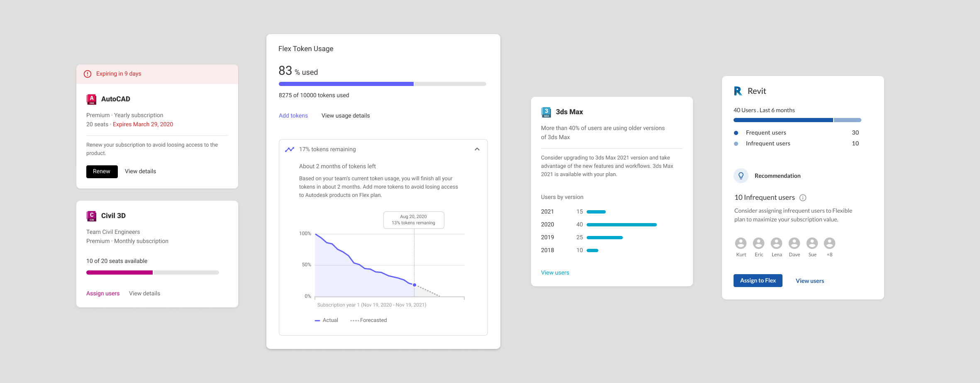Click the Infrequent users legend dot
980x383 pixels.
coord(736,144)
